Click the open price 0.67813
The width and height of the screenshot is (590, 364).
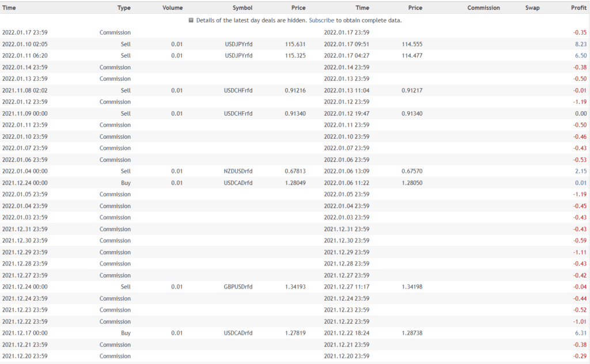295,171
